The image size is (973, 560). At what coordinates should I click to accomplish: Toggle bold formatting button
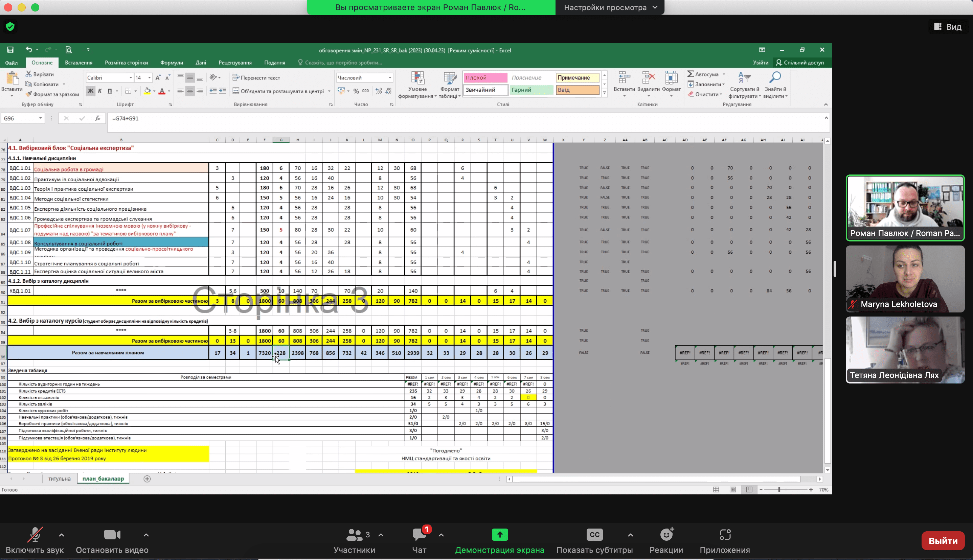[90, 91]
